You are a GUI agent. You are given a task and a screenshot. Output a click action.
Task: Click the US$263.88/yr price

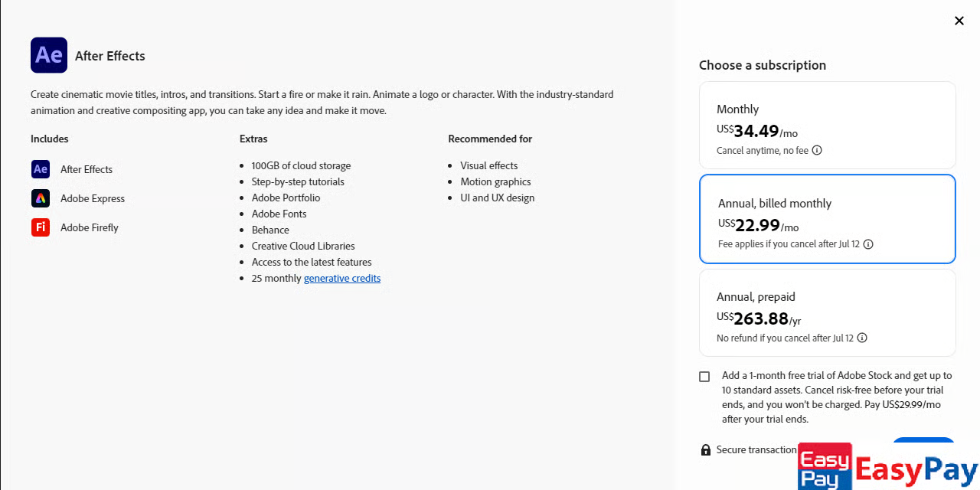click(x=759, y=319)
